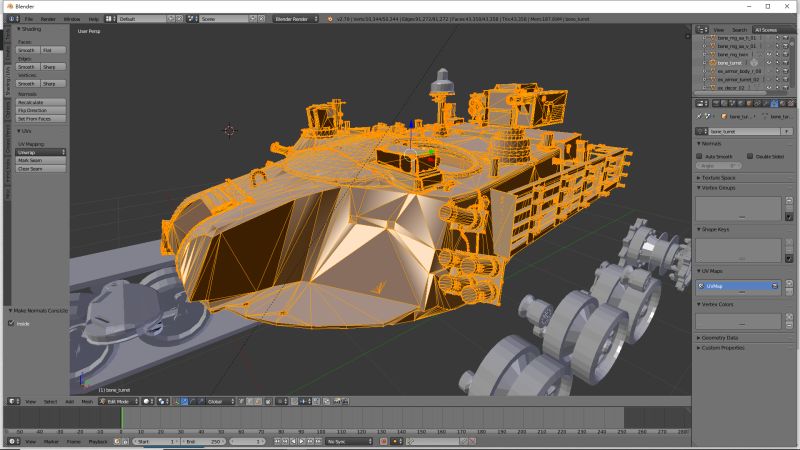Open the No Sync dropdown
This screenshot has width=800, height=450.
[x=349, y=441]
